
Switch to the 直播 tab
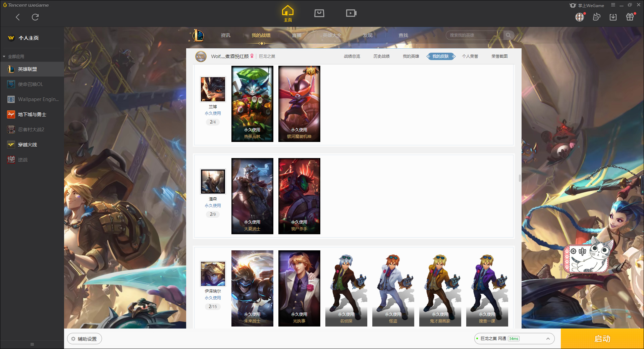coord(297,35)
